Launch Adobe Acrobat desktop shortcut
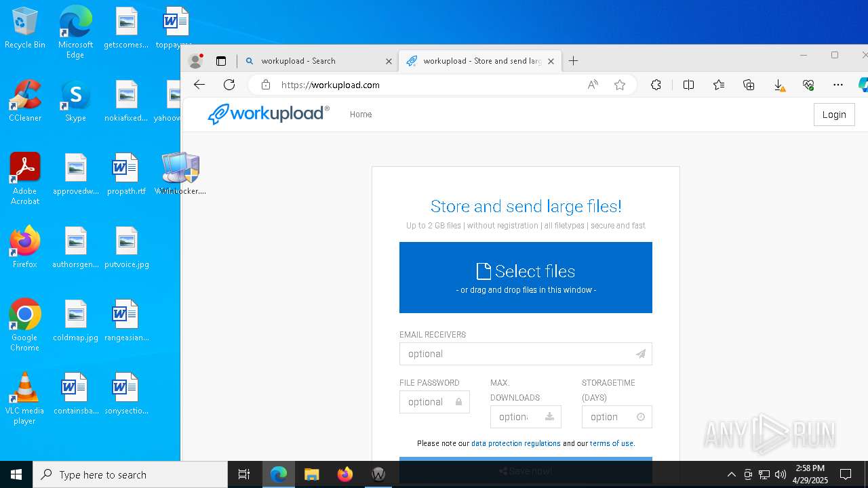This screenshot has height=488, width=868. coord(25,179)
